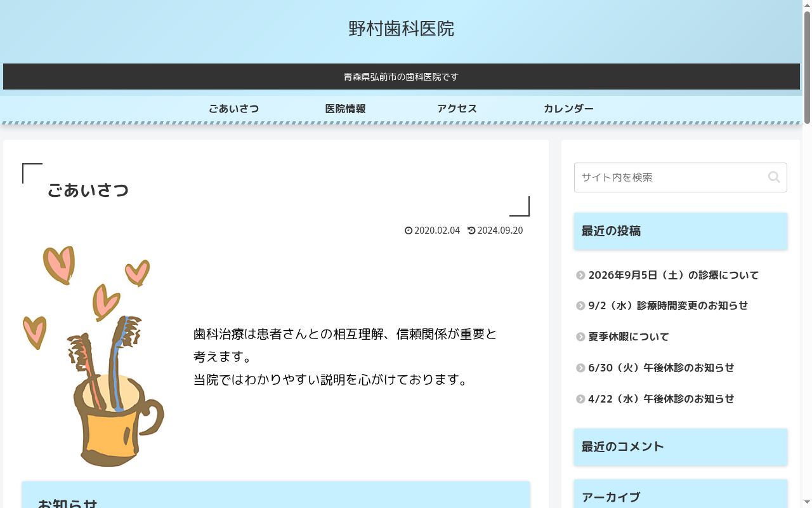
Task: Click arrow icon beside 6/30（火）post
Action: (580, 368)
